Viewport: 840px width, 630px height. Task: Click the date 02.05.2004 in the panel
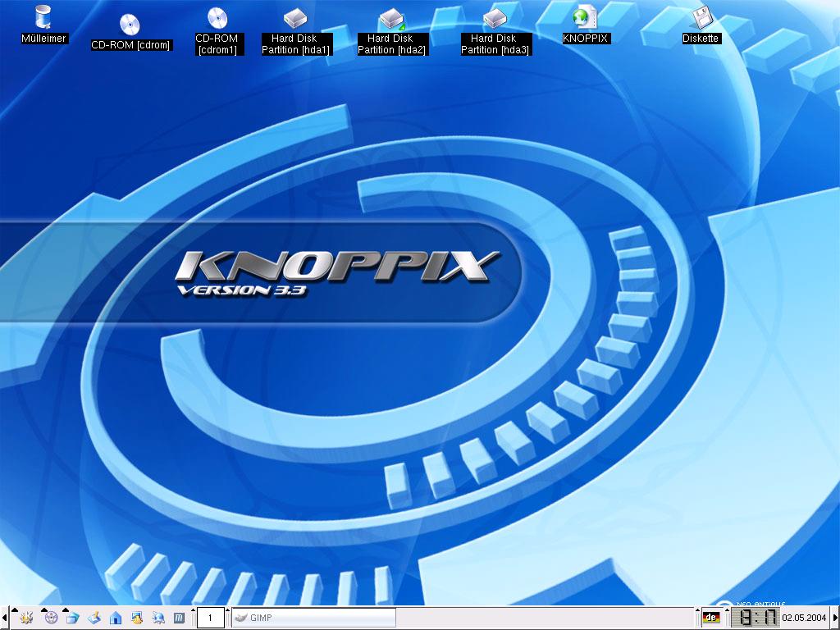tap(804, 618)
